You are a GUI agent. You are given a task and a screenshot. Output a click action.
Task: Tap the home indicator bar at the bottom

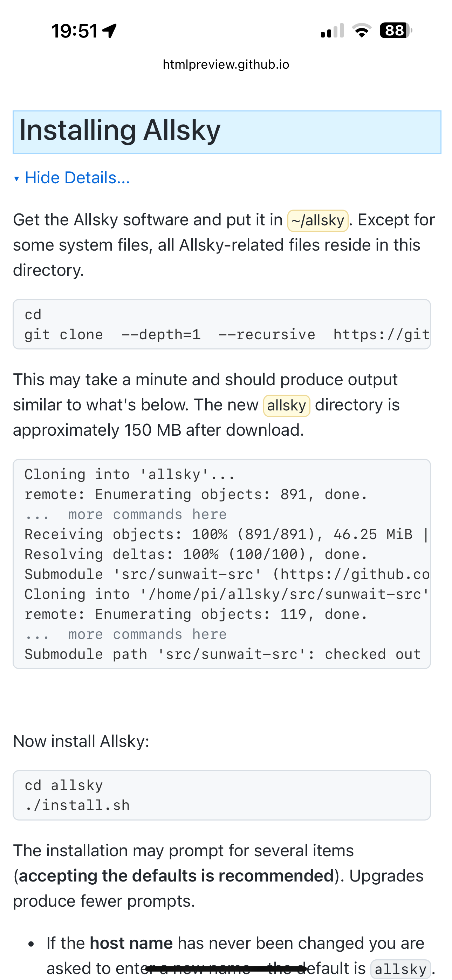[x=226, y=968]
